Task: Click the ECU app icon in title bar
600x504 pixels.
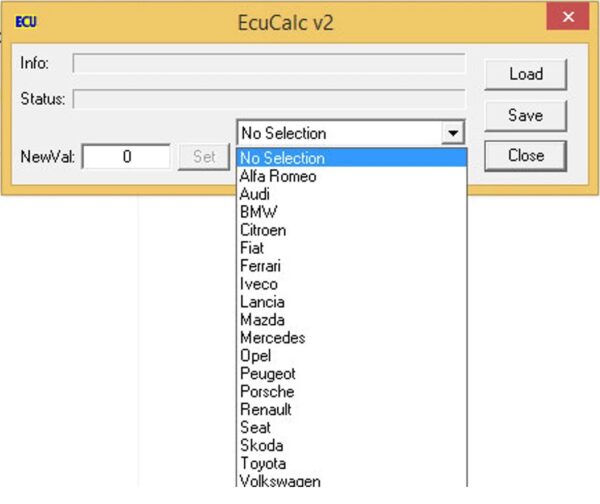Action: (26, 22)
